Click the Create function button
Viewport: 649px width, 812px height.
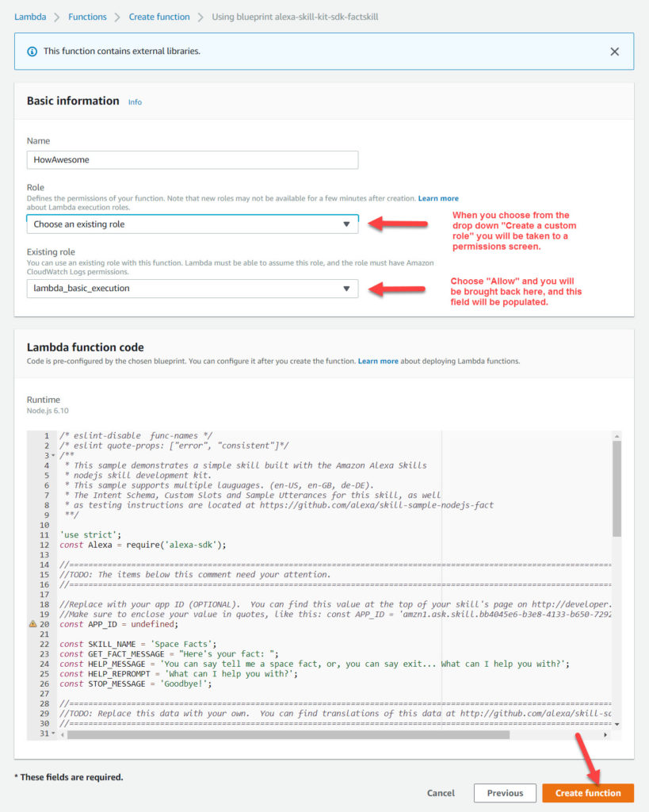[588, 792]
